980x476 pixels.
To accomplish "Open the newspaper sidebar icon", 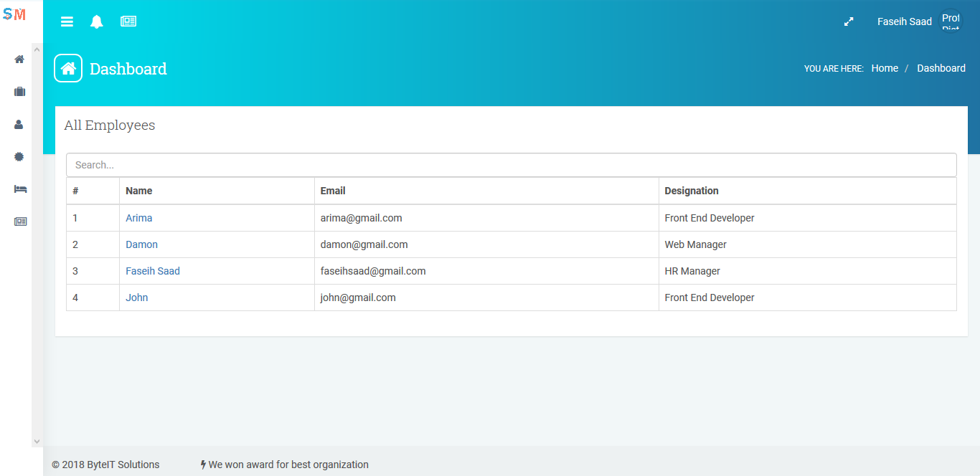I will (x=20, y=222).
